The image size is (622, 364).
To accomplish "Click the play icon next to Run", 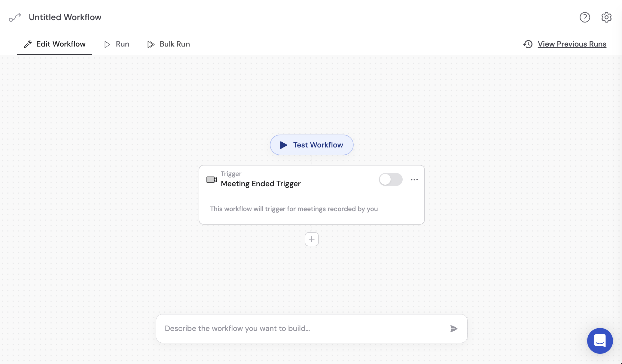I will pyautogui.click(x=107, y=44).
